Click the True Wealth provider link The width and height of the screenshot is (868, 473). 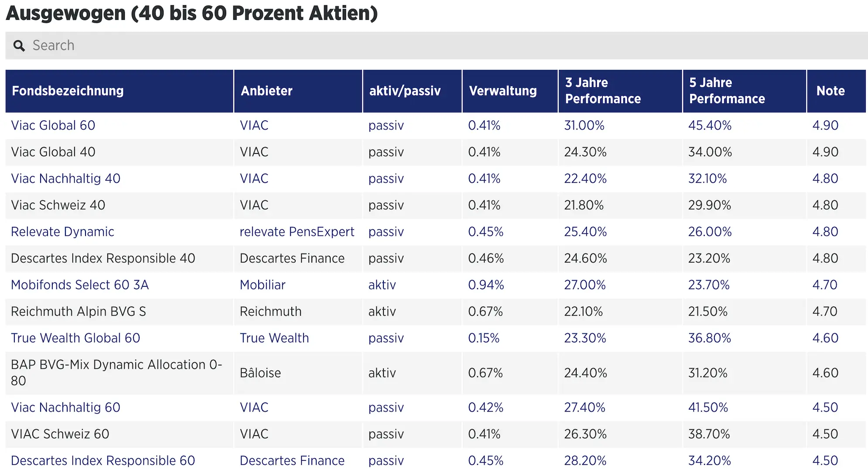tap(274, 338)
